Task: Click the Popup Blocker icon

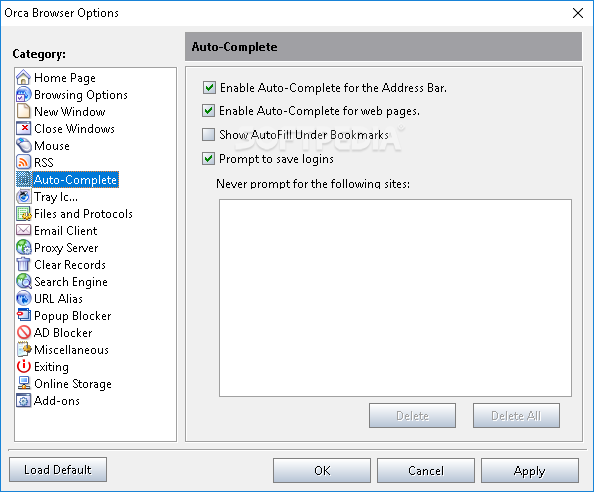Action: [x=23, y=315]
